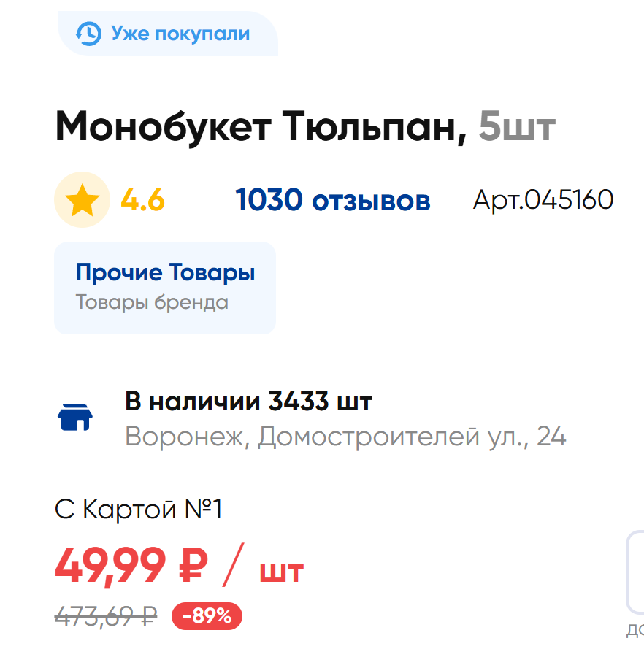Click the red ruble sign of the price
The image size is (644, 668).
[x=193, y=564]
